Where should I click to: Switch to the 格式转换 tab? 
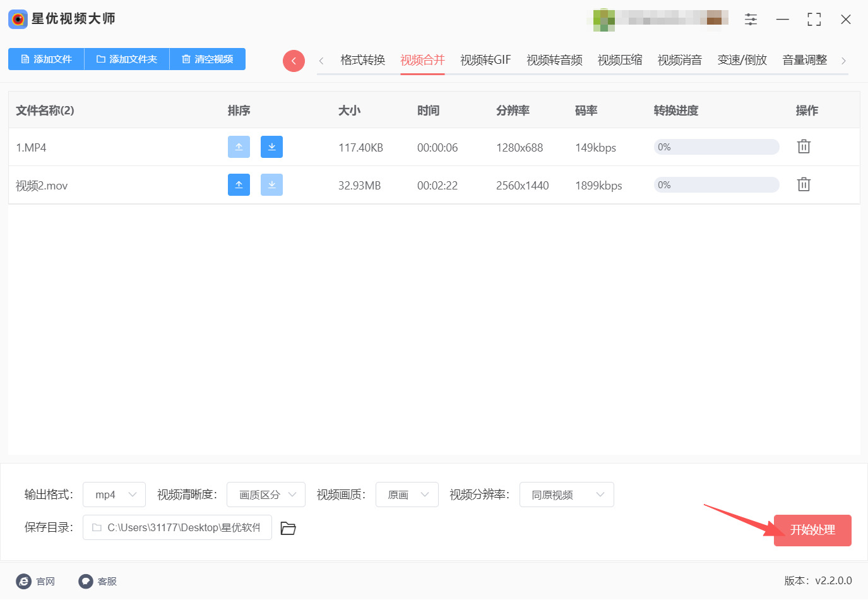tap(362, 60)
